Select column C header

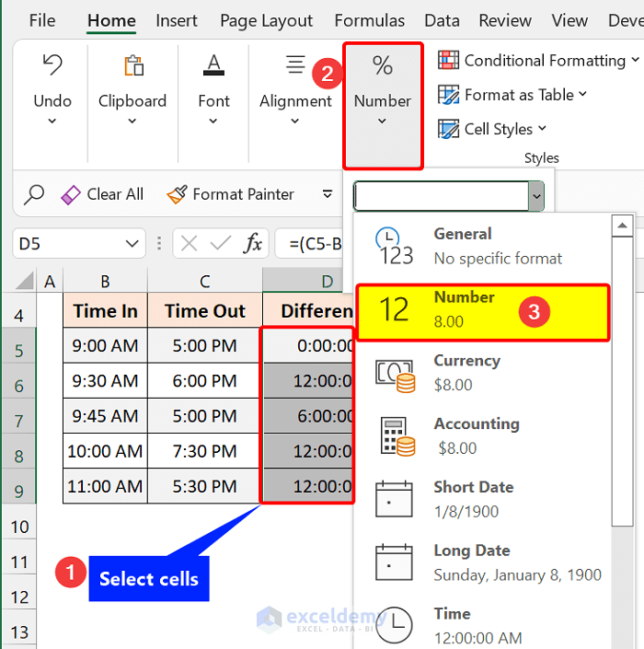pyautogui.click(x=205, y=281)
